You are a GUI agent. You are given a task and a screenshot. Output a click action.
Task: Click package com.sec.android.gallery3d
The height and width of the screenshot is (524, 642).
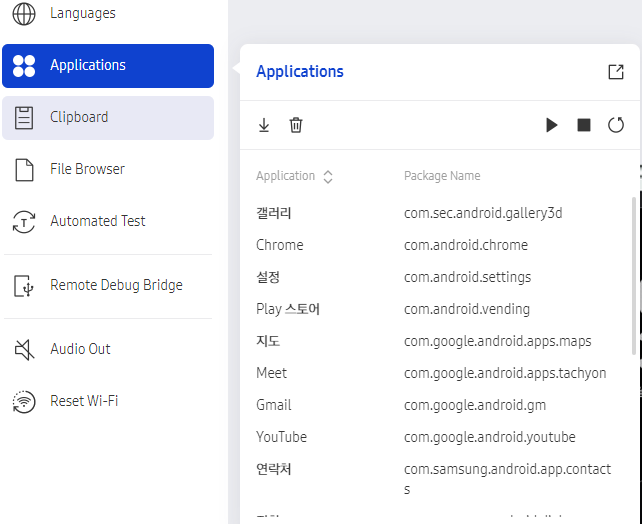click(483, 213)
